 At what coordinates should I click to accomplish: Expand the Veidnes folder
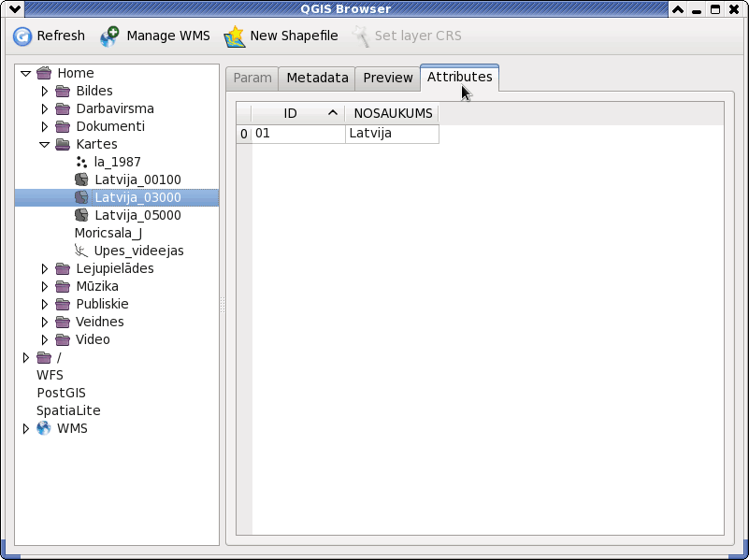[x=45, y=322]
